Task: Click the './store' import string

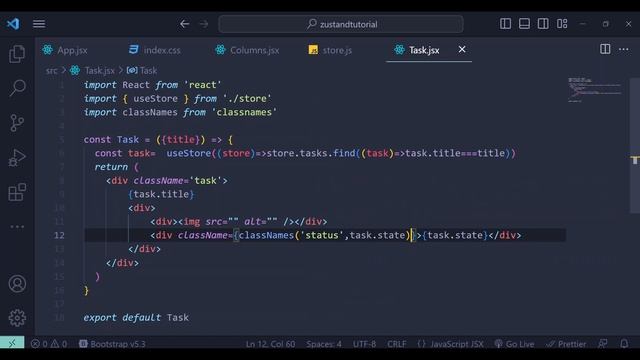Action: [247, 99]
